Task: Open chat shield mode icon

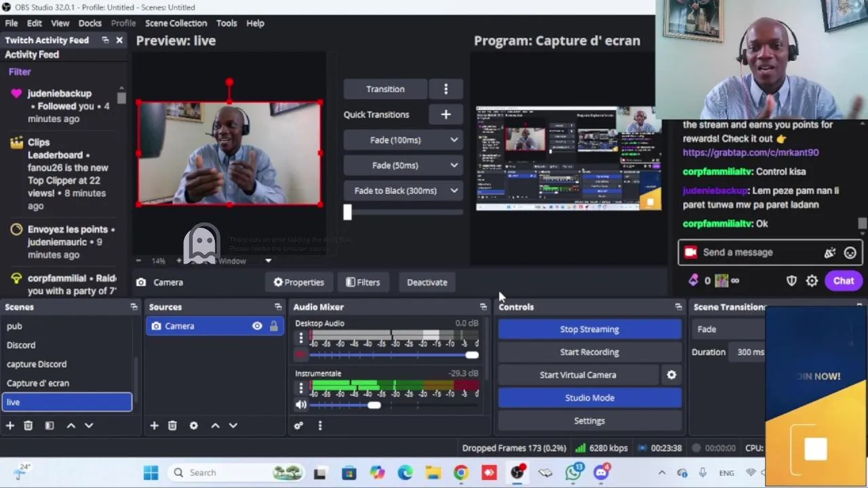Action: pos(791,281)
